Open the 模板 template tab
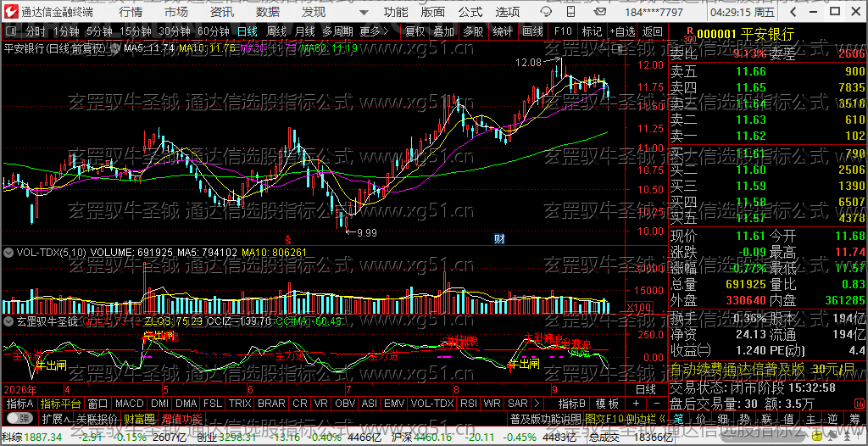The width and height of the screenshot is (868, 446). tap(607, 404)
